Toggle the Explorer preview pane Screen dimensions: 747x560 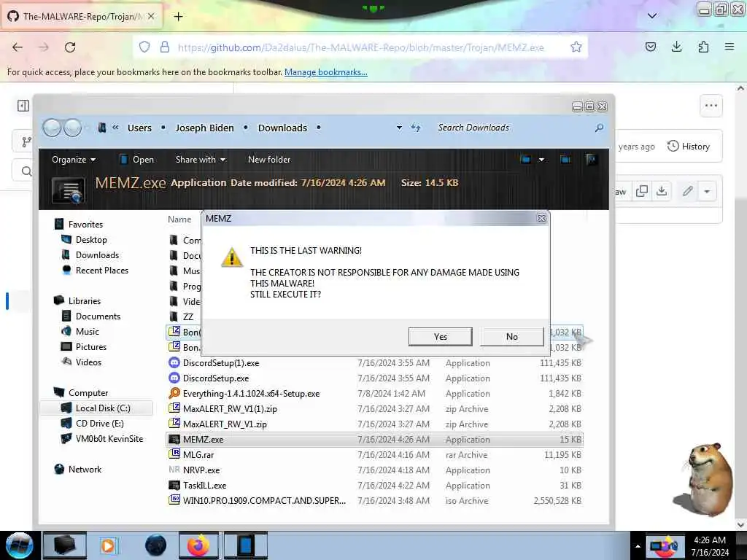pyautogui.click(x=565, y=159)
